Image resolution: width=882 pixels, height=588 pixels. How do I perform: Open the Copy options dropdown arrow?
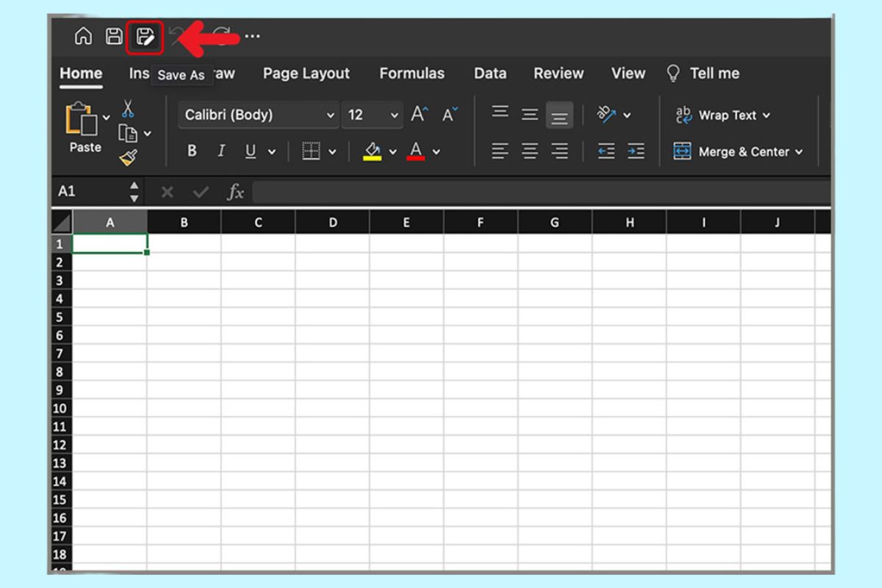[147, 134]
